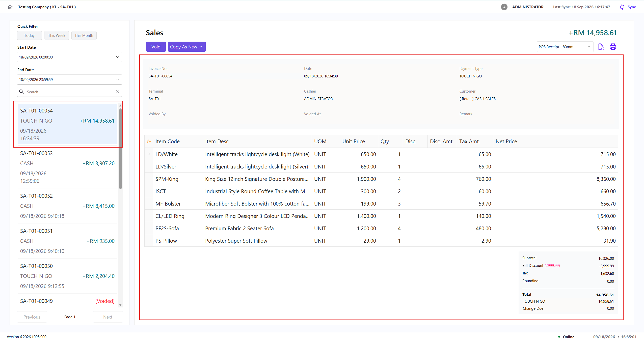Sort by the Unit Price column header

(359, 141)
